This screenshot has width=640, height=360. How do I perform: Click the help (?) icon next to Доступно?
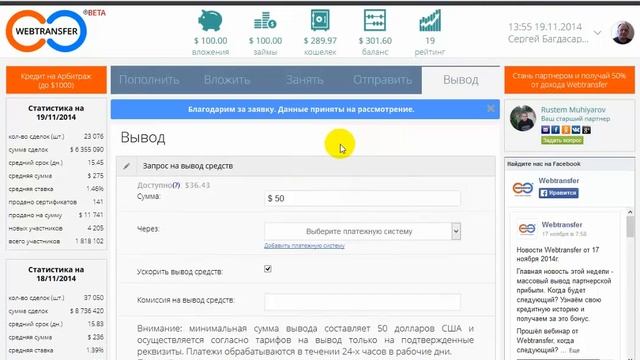click(x=176, y=185)
